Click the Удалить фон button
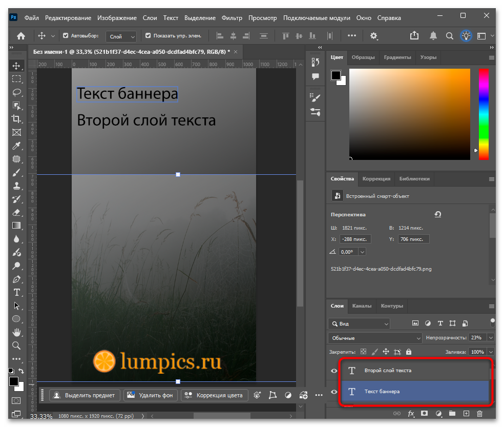This screenshot has width=504, height=427. tap(151, 395)
